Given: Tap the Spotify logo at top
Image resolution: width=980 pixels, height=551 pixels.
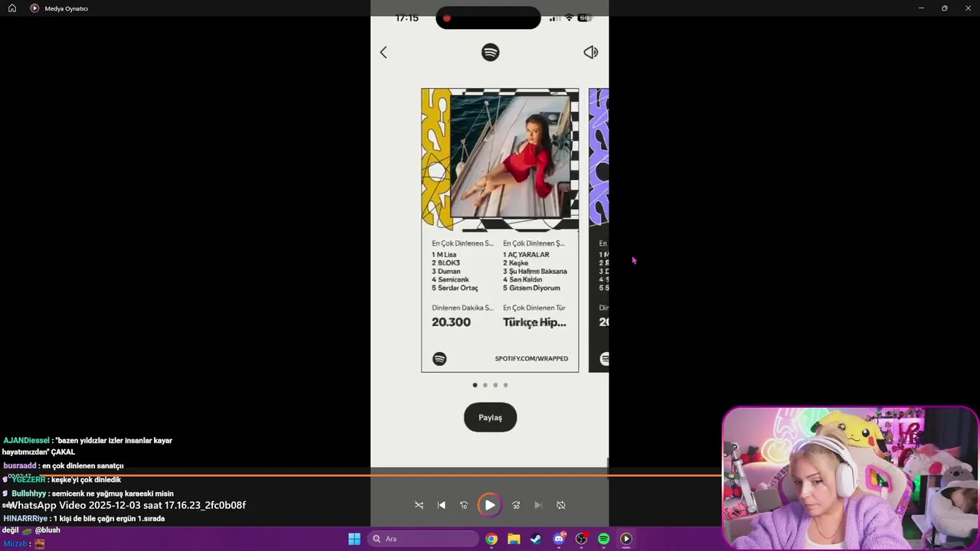Looking at the screenshot, I should (x=490, y=52).
